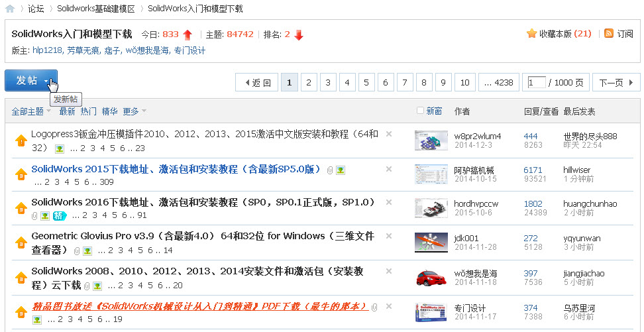644x332 pixels.
Task: Open last poster hillwiser profile
Action: (576, 170)
